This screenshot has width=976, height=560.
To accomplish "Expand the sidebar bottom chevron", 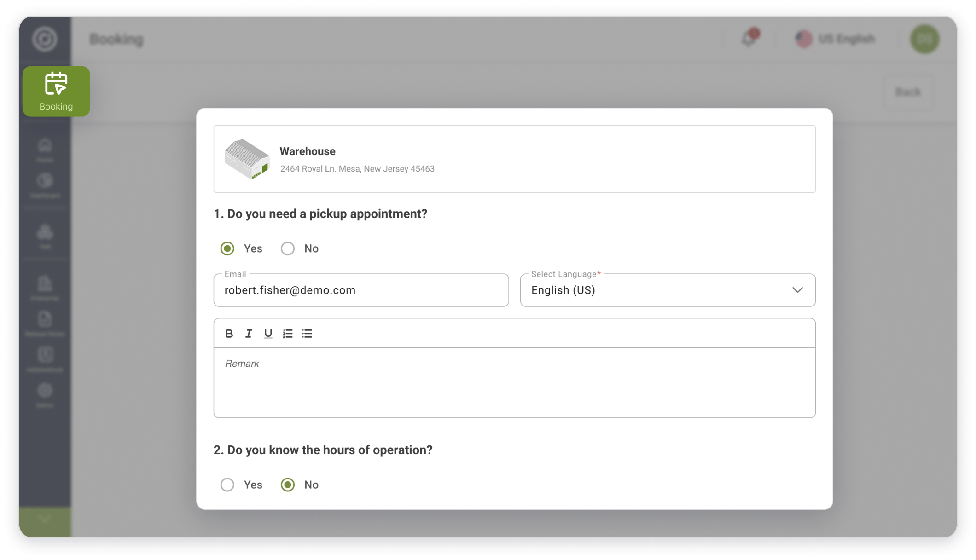I will tap(45, 519).
